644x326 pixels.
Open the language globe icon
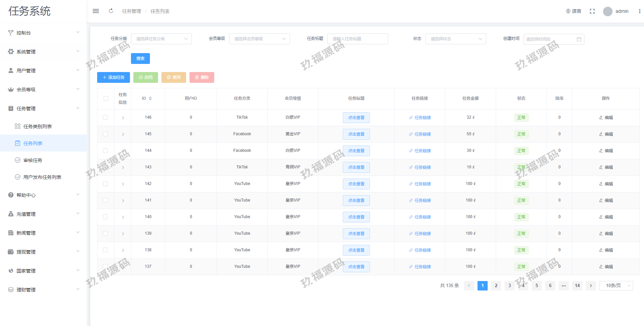[x=568, y=11]
